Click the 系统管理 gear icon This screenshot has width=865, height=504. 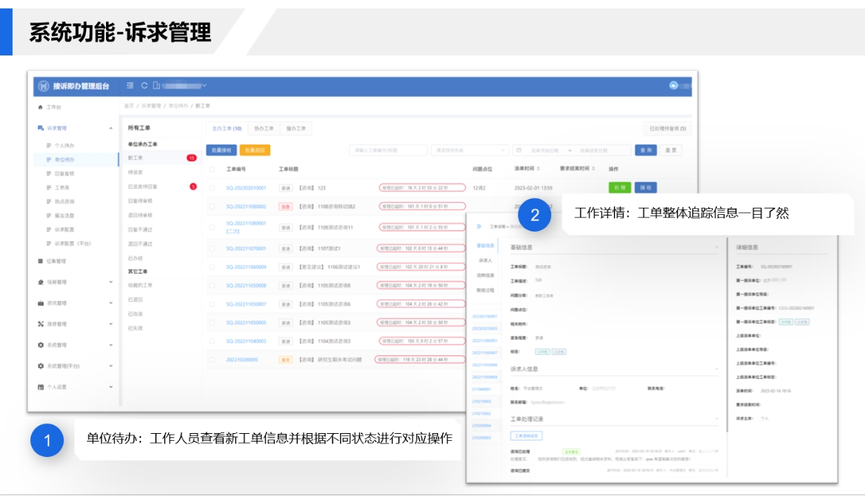point(41,345)
